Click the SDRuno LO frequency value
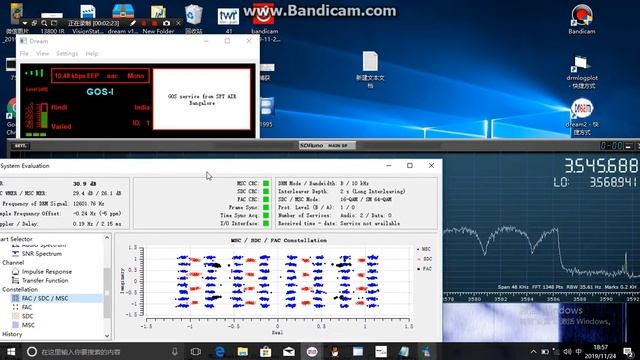The image size is (640, 360). pos(613,182)
